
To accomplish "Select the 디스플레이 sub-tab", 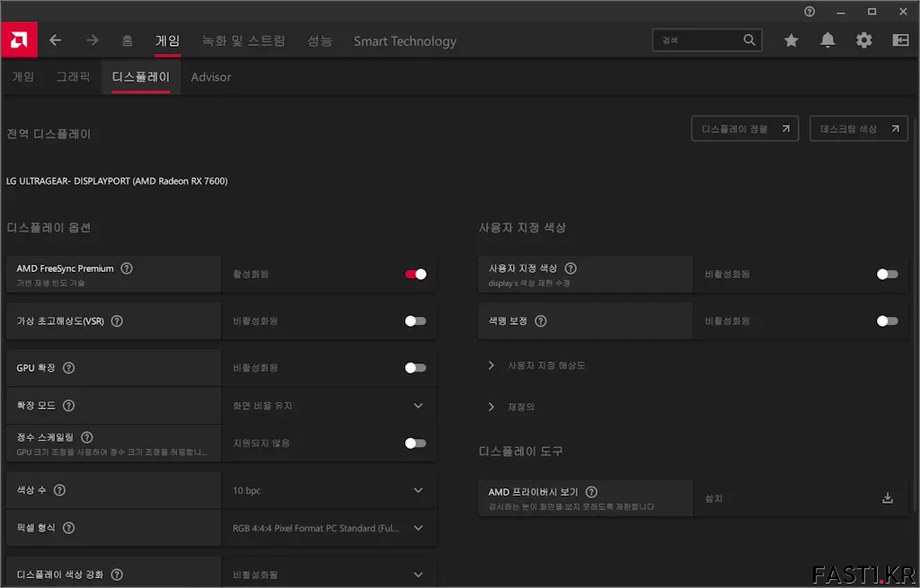I will coord(141,77).
